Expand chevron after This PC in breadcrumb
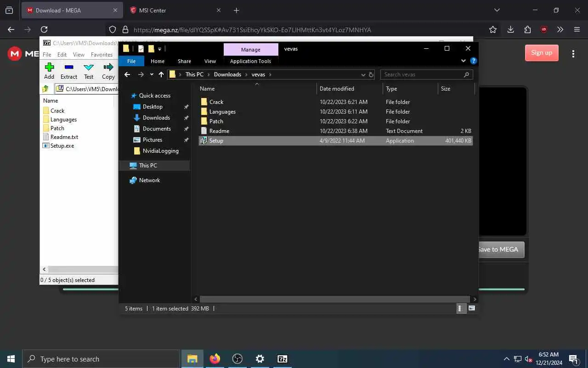The width and height of the screenshot is (588, 368). click(209, 75)
